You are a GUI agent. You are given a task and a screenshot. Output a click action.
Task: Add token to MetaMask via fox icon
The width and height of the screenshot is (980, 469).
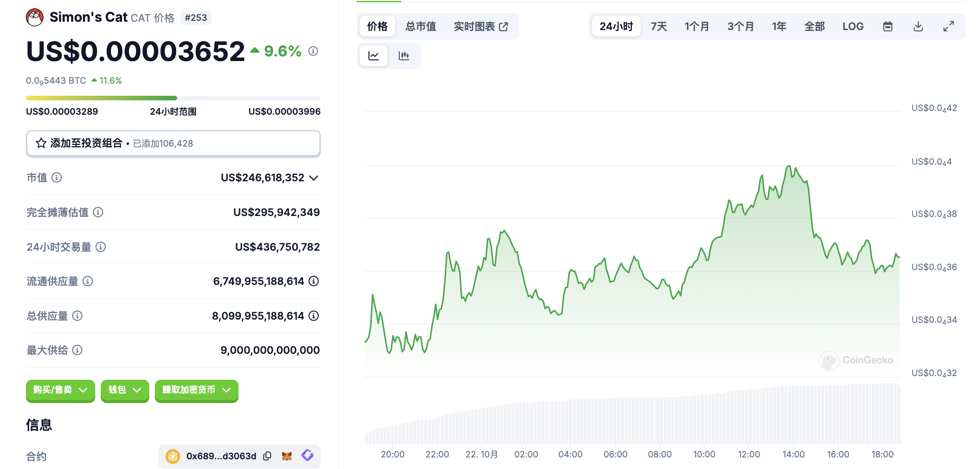(287, 456)
